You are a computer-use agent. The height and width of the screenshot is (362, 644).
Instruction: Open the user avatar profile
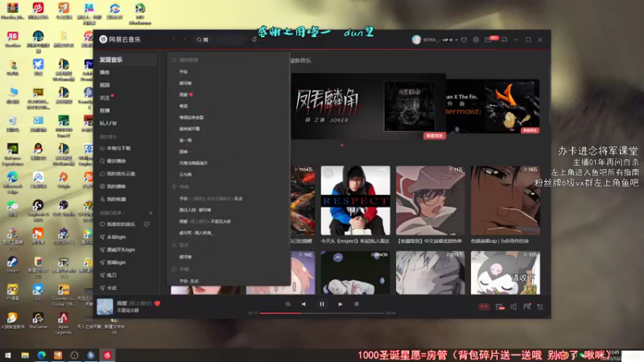pyautogui.click(x=416, y=39)
